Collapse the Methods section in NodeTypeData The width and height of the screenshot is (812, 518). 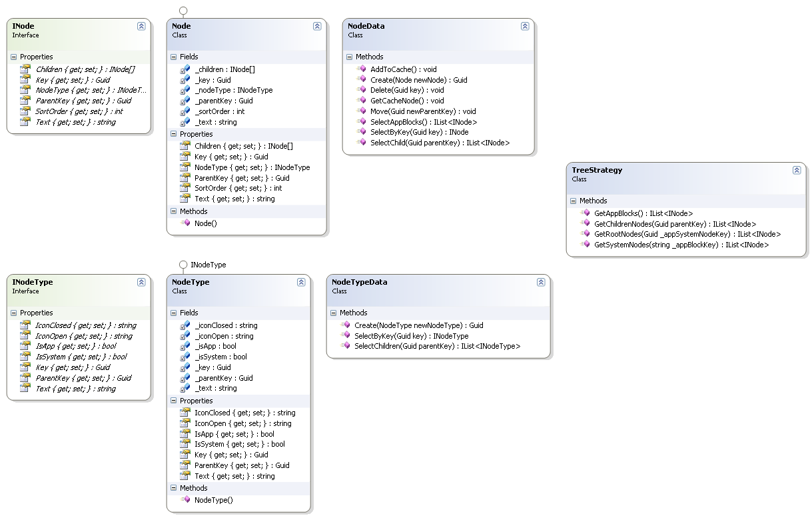(x=334, y=313)
